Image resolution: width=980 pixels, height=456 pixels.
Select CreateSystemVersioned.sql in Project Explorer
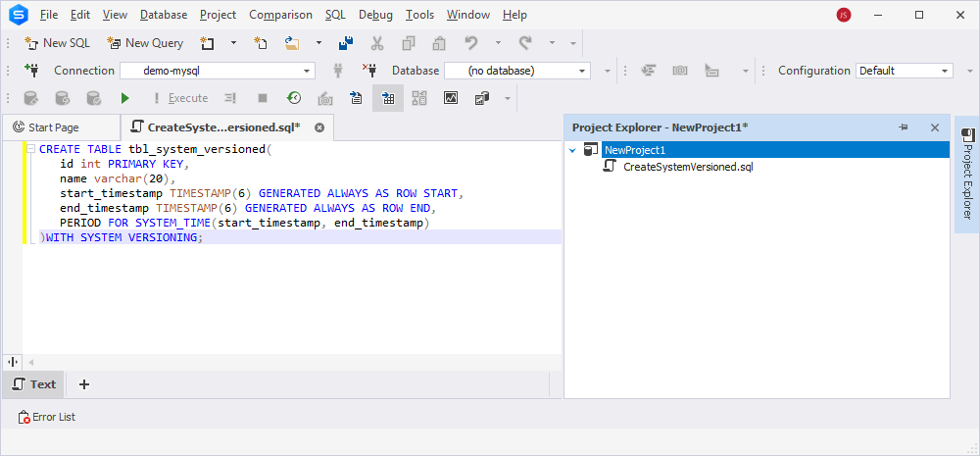689,167
